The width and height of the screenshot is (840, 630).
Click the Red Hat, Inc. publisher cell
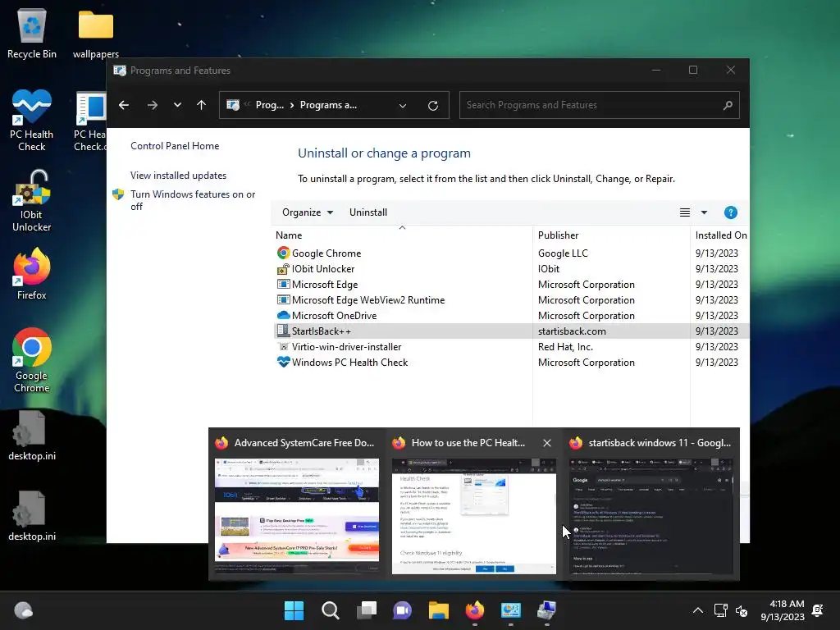point(565,347)
